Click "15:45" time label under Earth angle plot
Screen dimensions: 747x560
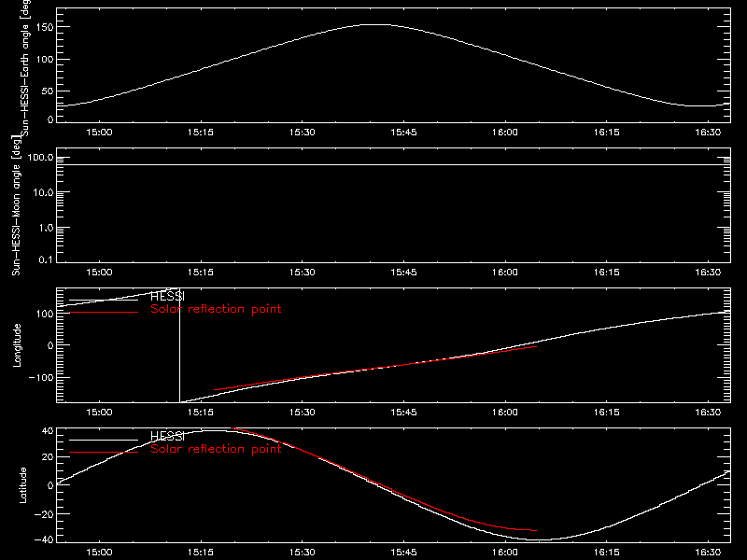click(403, 132)
